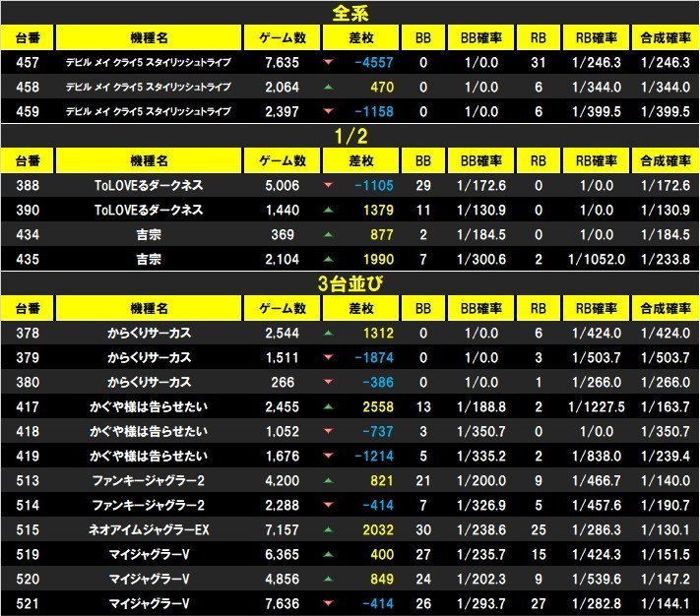
Task: Click the BB確率 header in 1/2 table
Action: coord(481,160)
